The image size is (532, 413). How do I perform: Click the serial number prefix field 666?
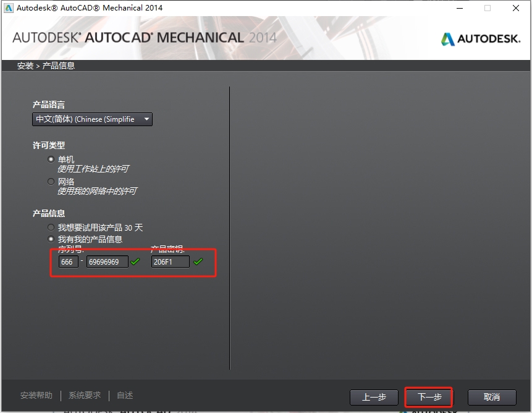coord(68,262)
